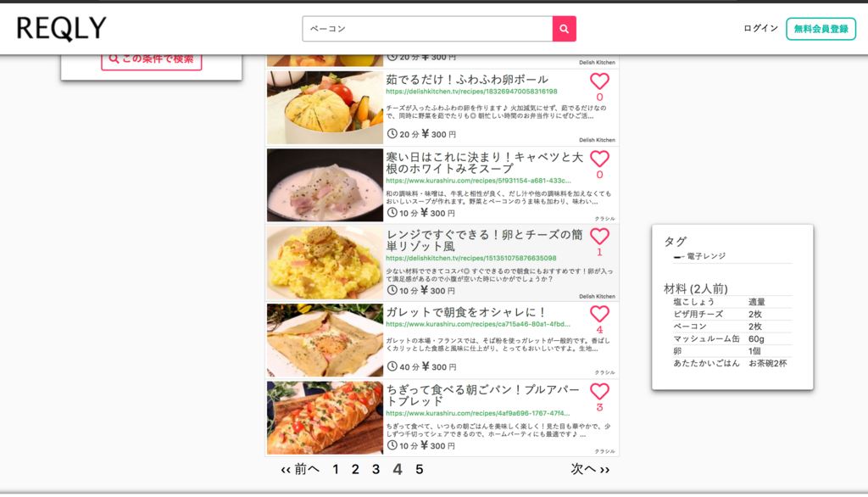Click the pull-apart bread thumbnail
Screen dimensions: 868x497
coord(325,418)
